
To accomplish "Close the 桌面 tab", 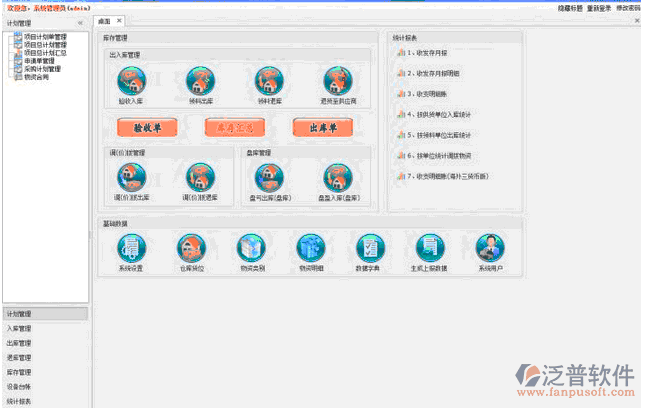I will pyautogui.click(x=119, y=21).
